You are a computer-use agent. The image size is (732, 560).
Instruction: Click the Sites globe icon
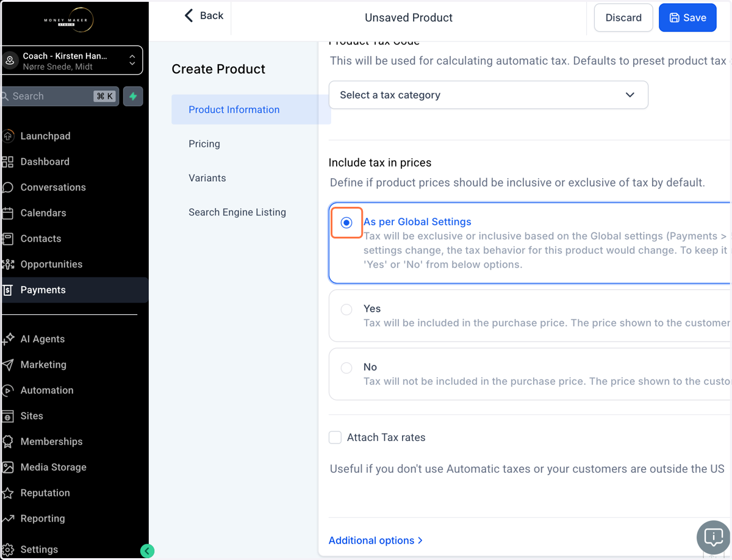(8, 416)
